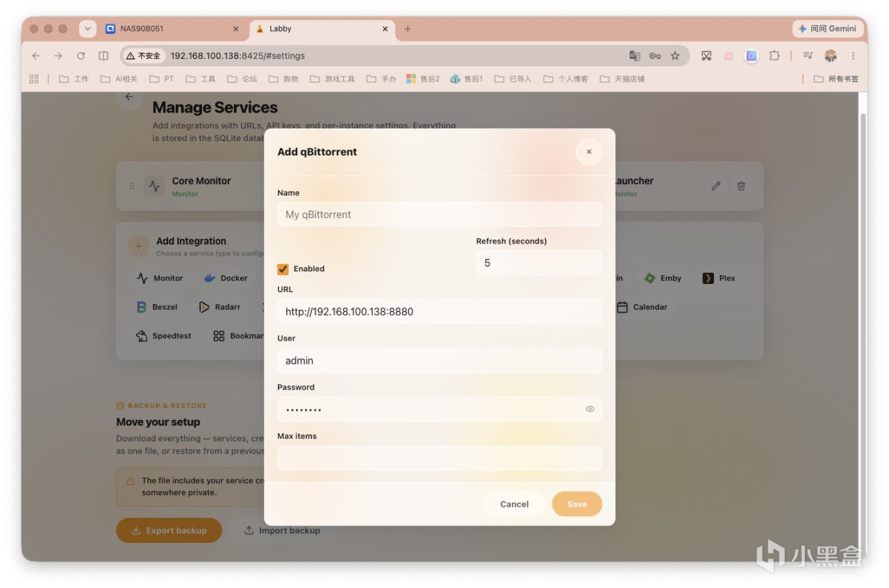Open the browser three-dot menu
The image size is (889, 588).
tap(853, 56)
